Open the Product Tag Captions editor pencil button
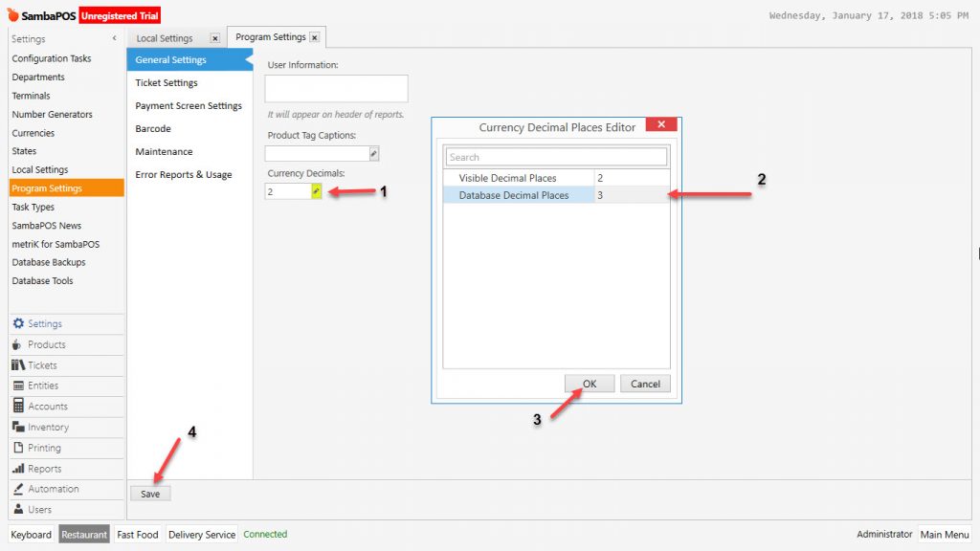Viewport: 980px width, 551px height. (x=374, y=153)
